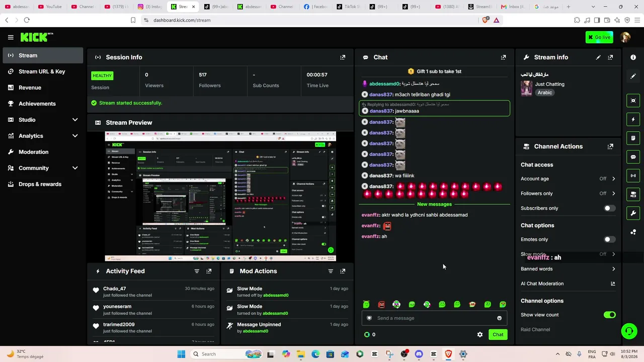644x362 pixels.
Task: Pop out the Channel Actions panel
Action: click(610, 147)
